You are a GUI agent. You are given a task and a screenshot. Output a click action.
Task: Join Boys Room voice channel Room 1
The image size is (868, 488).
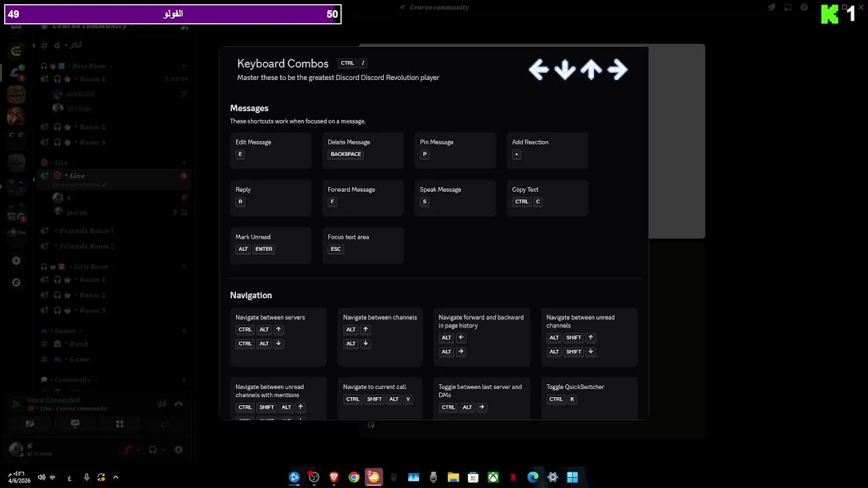[113, 79]
